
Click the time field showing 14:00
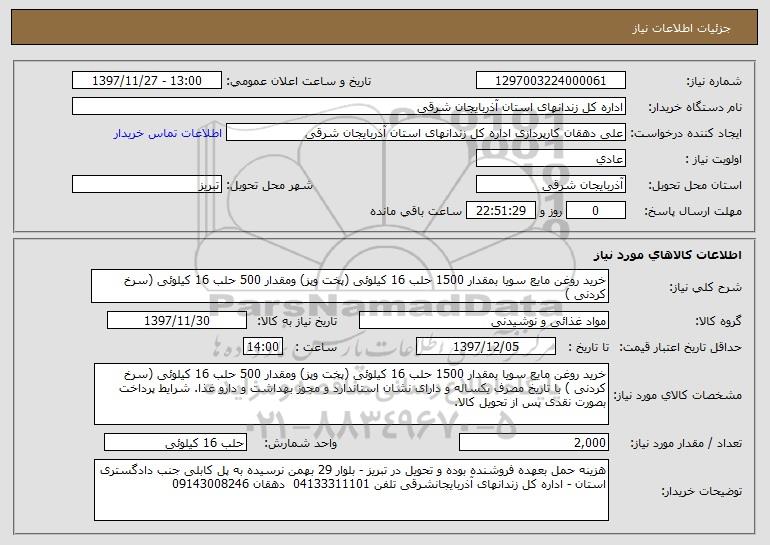(x=263, y=347)
